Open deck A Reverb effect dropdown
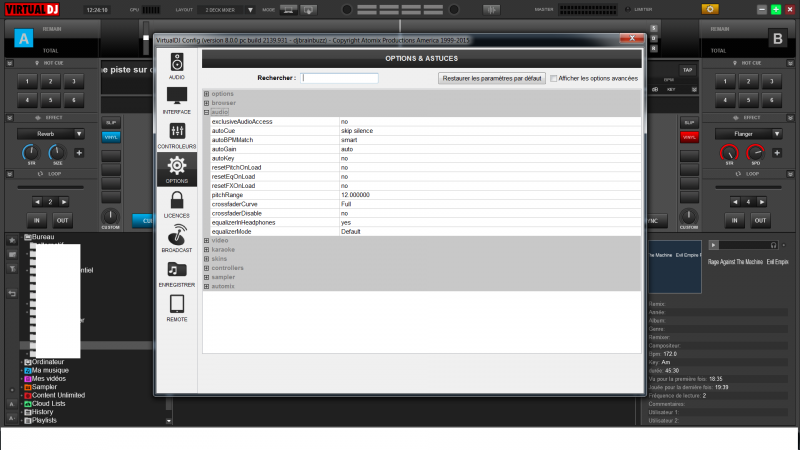 click(79, 134)
